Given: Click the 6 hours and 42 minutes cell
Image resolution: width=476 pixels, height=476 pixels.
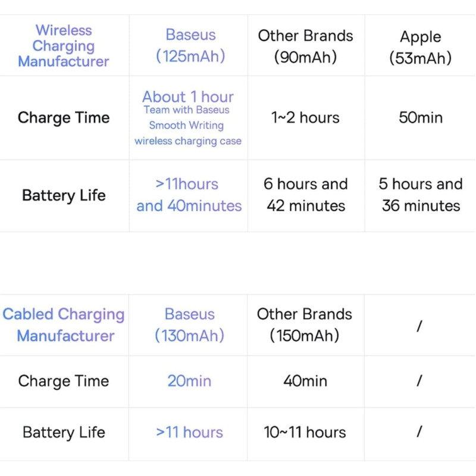Looking at the screenshot, I should coord(306,195).
